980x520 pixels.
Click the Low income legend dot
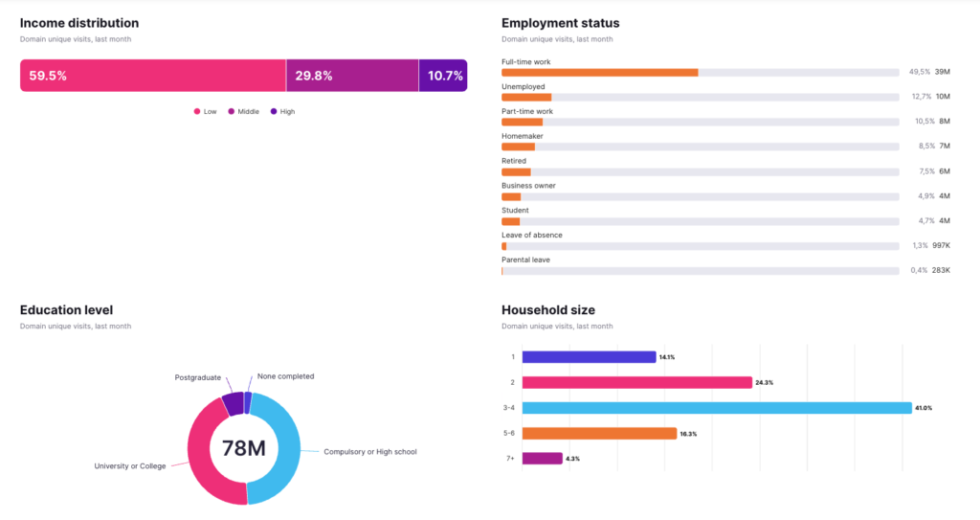(197, 112)
